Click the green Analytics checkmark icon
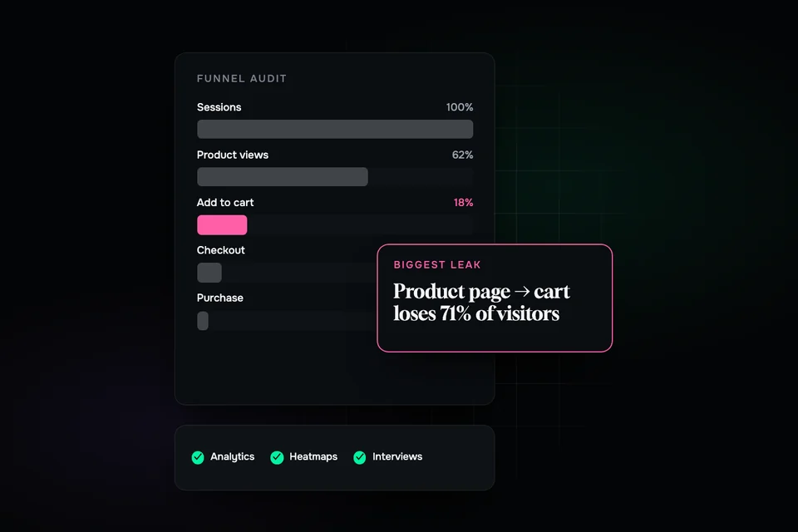Screen dimensions: 798x532 click(x=198, y=457)
